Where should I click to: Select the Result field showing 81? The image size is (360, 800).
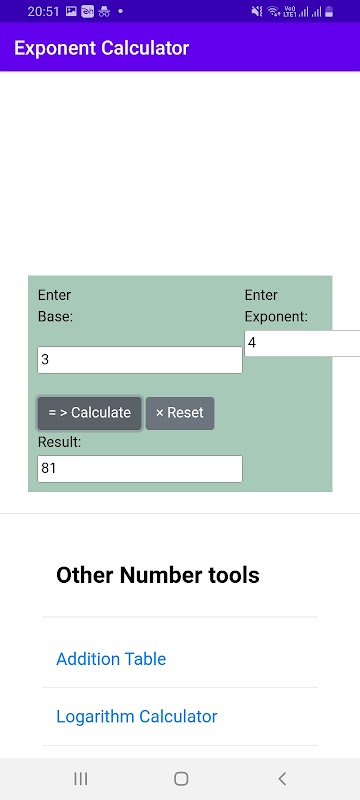pos(140,468)
